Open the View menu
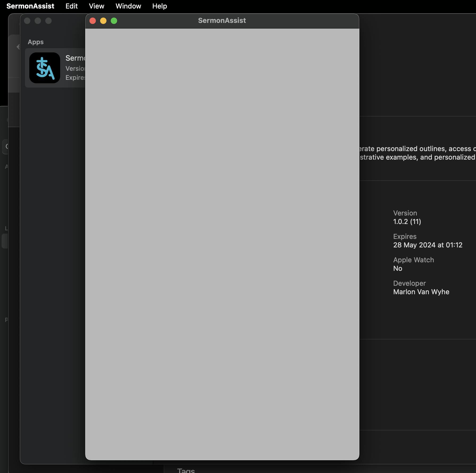476x473 pixels. pyautogui.click(x=96, y=6)
